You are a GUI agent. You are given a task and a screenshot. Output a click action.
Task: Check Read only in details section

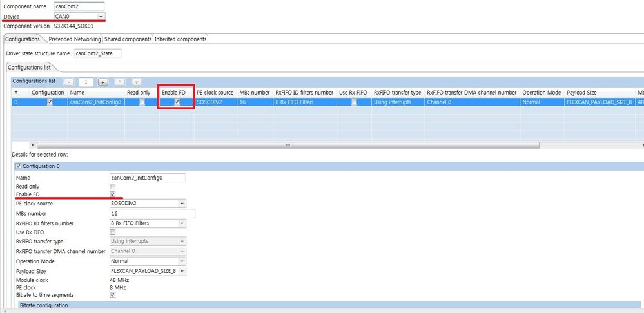[113, 187]
